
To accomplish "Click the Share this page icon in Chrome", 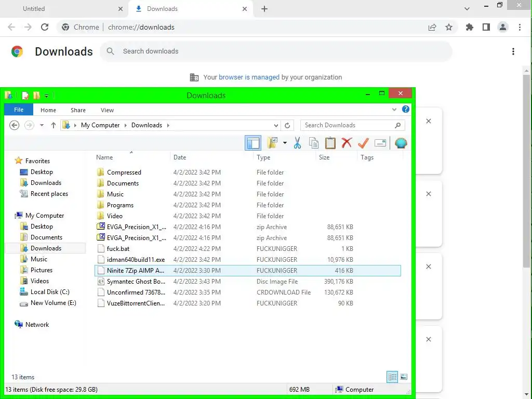I will 432,27.
